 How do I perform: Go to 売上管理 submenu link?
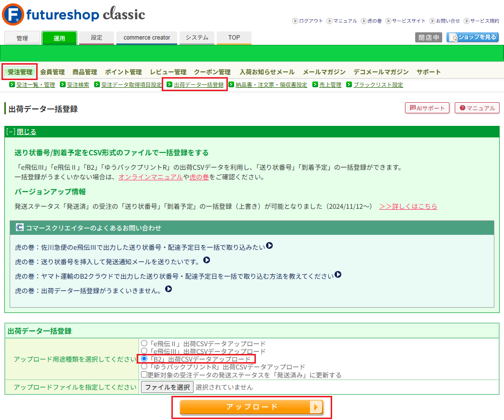click(330, 85)
